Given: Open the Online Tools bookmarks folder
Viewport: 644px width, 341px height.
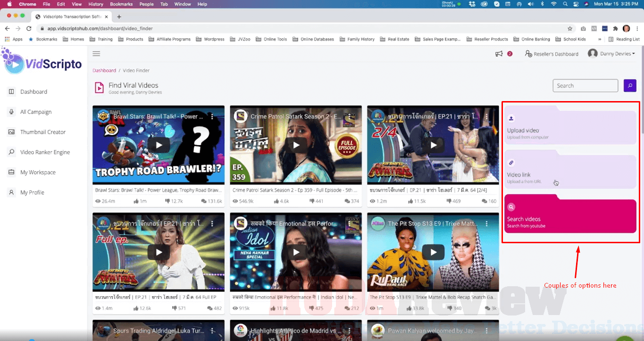Looking at the screenshot, I should click(x=271, y=39).
